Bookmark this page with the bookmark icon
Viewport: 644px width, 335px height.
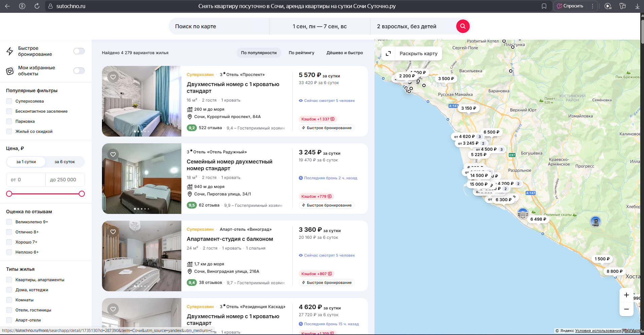point(544,6)
